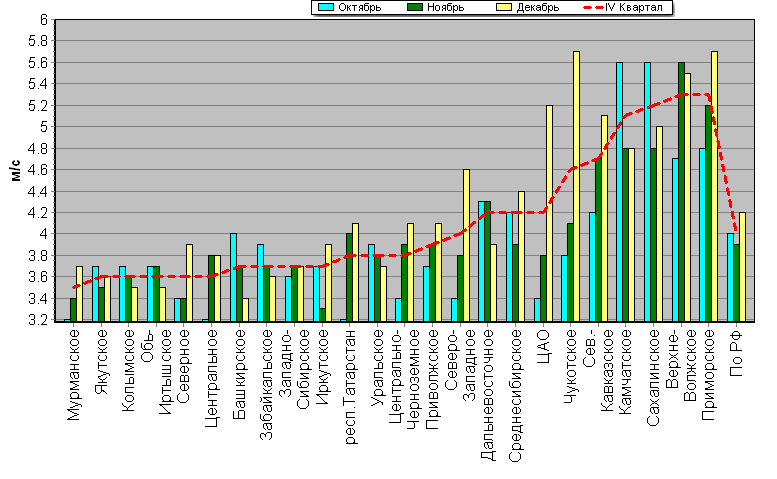Screen dimensions: 777x479
Task: Click the Северо-Западное axis label
Action: pos(460,365)
